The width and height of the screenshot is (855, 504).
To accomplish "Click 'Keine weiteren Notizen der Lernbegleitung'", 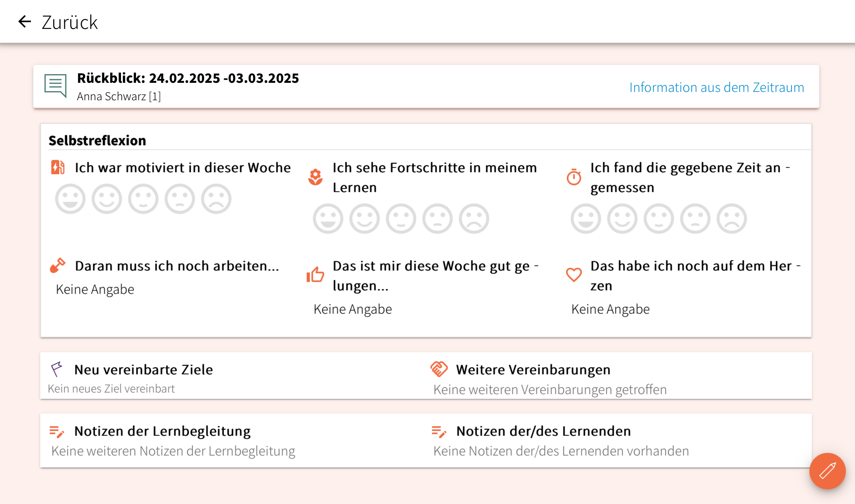I will coord(173,451).
